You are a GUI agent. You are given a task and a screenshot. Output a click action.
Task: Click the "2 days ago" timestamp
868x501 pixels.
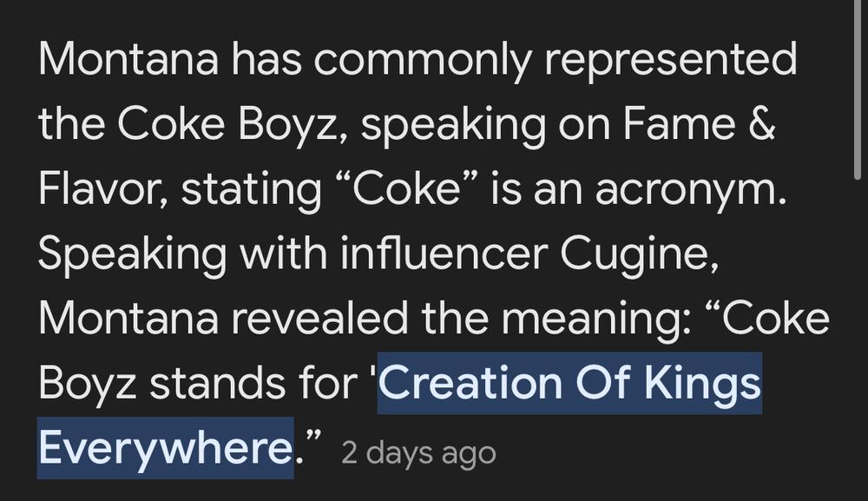[418, 453]
